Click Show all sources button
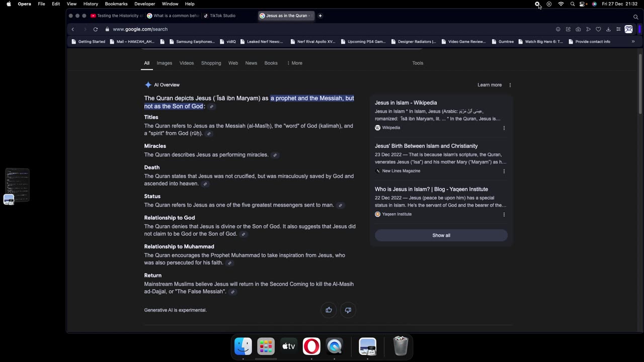 click(x=441, y=235)
